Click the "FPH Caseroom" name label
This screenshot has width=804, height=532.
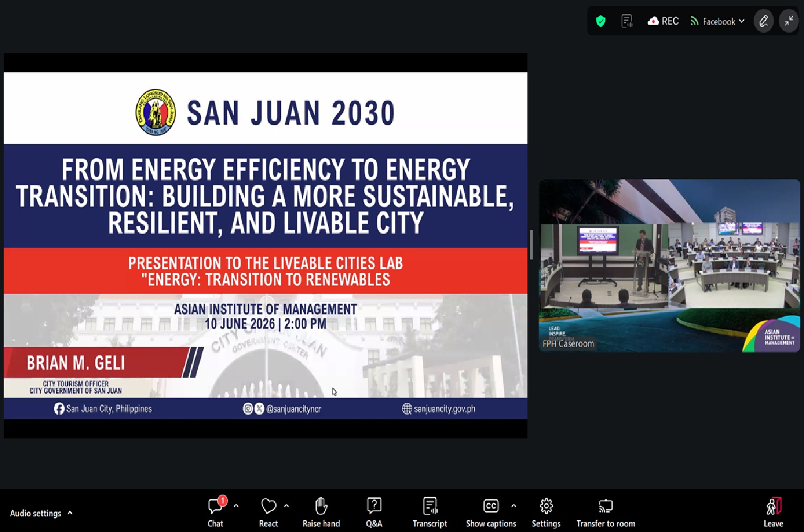pyautogui.click(x=568, y=344)
